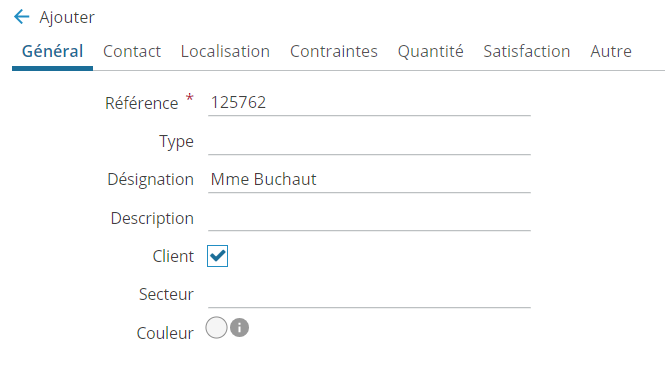The width and height of the screenshot is (665, 375).
Task: Click the Désignation field with Mme Buchaut
Action: click(x=369, y=180)
